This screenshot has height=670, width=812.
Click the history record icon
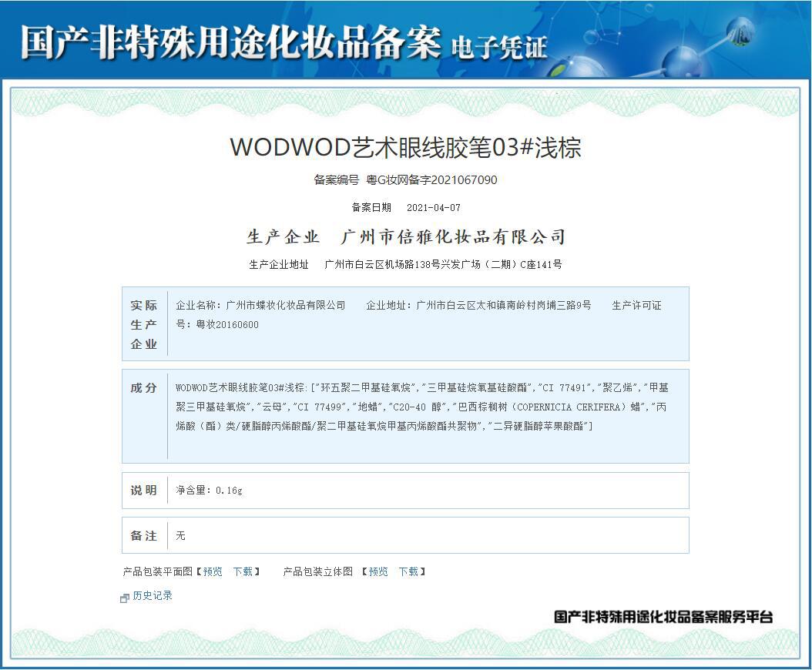click(x=124, y=598)
